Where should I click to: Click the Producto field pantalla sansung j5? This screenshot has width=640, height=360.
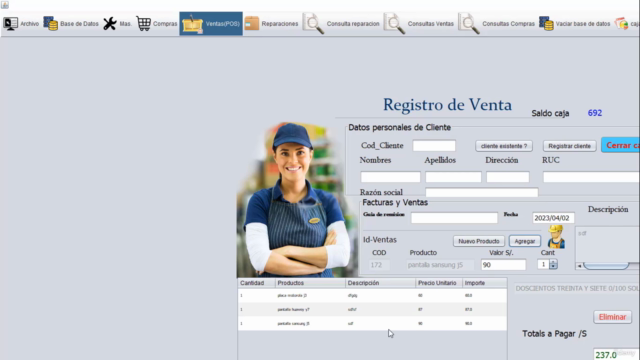pyautogui.click(x=440, y=265)
